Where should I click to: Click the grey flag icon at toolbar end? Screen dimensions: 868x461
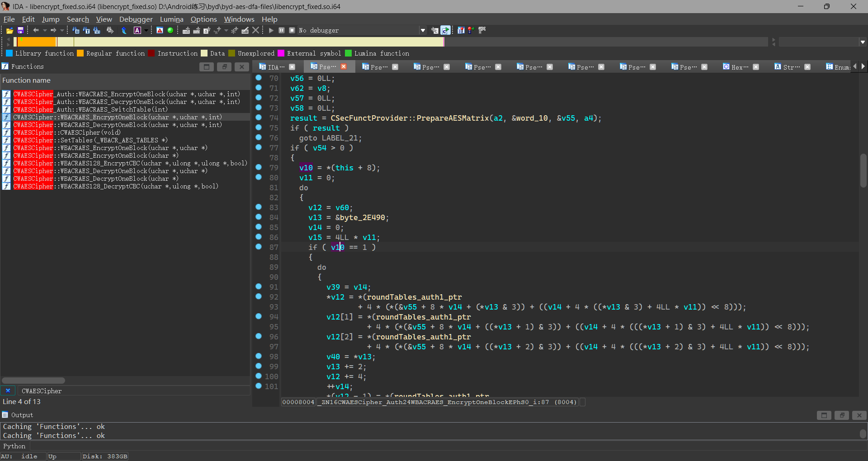[x=482, y=30]
